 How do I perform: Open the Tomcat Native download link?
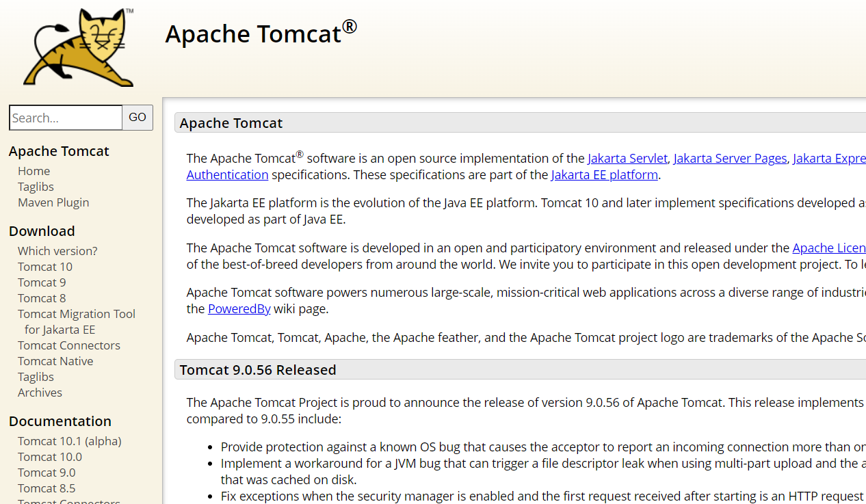click(55, 361)
